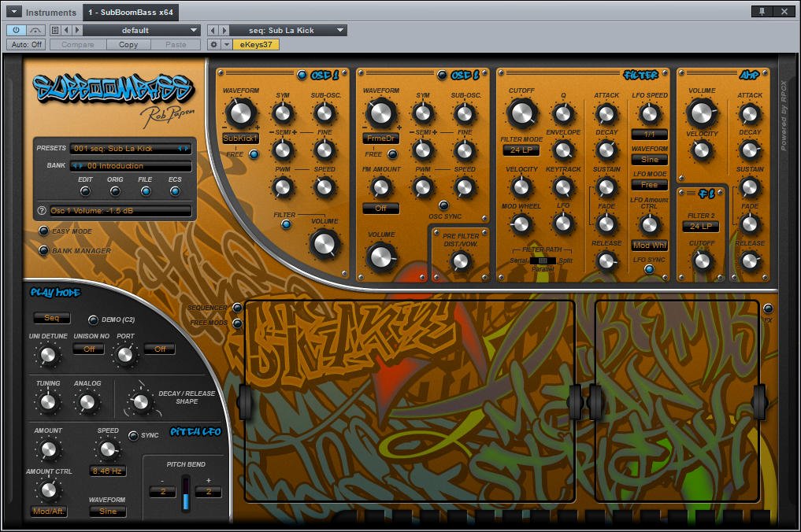Toggle OSC 1 on/off LED
This screenshot has height=532, width=801.
(302, 75)
